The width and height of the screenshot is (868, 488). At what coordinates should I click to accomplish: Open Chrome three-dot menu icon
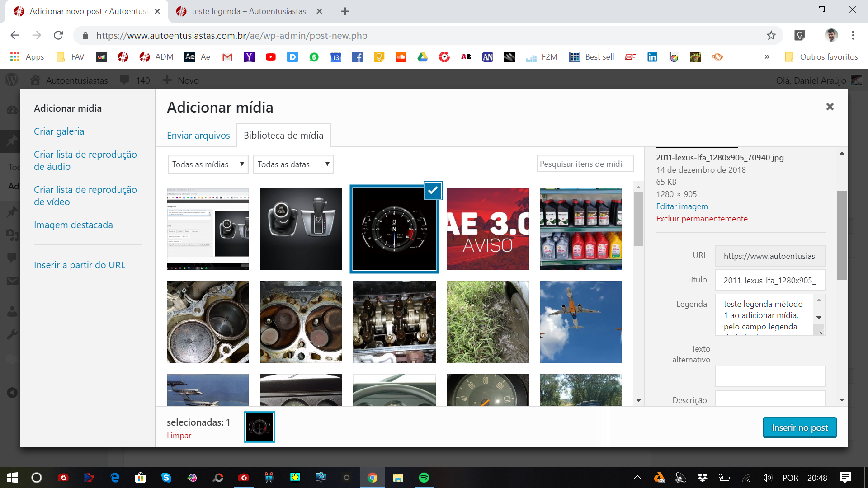[x=853, y=35]
